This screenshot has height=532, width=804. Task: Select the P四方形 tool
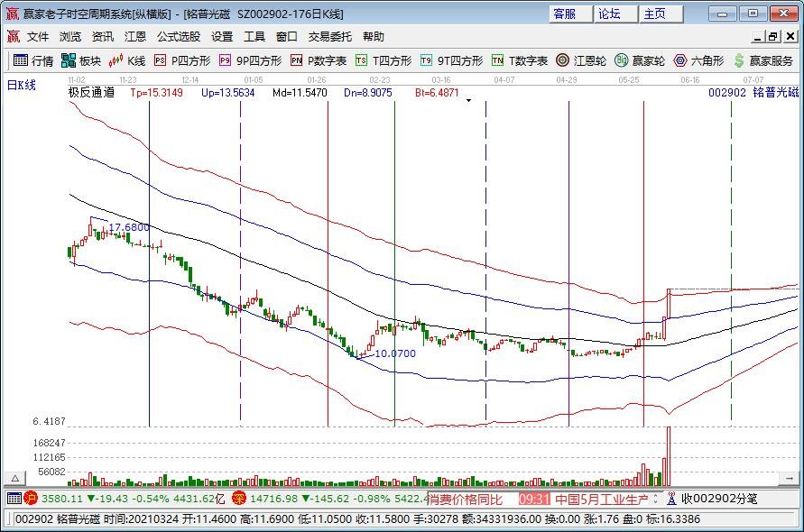pyautogui.click(x=182, y=60)
